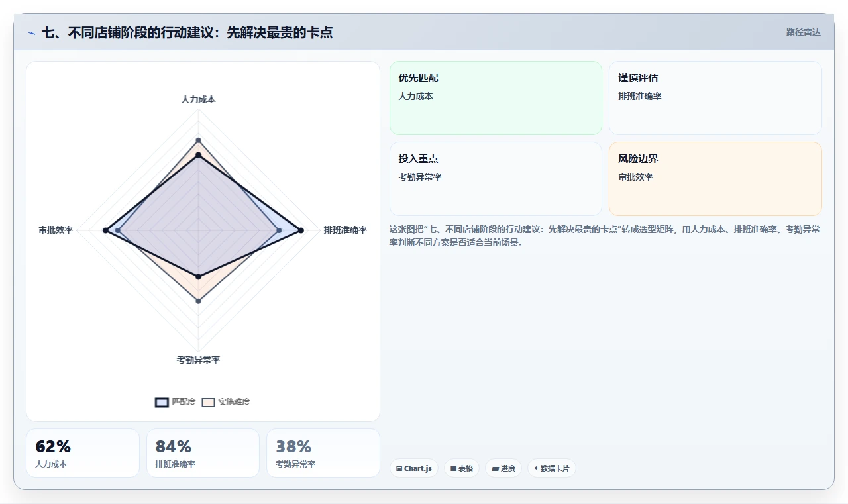
Task: Click the icon in the 表格 chip
Action: [453, 468]
